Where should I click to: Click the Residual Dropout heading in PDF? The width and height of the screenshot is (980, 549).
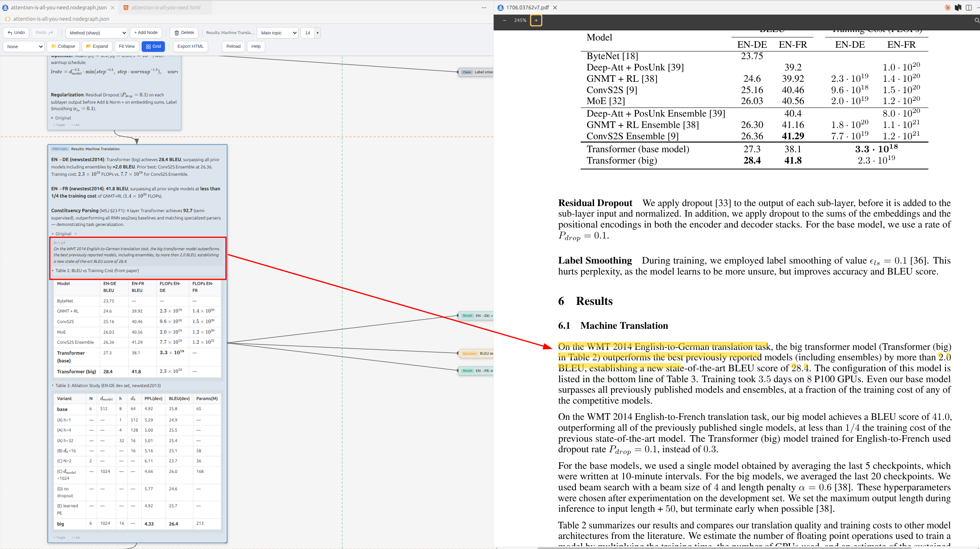click(x=595, y=203)
